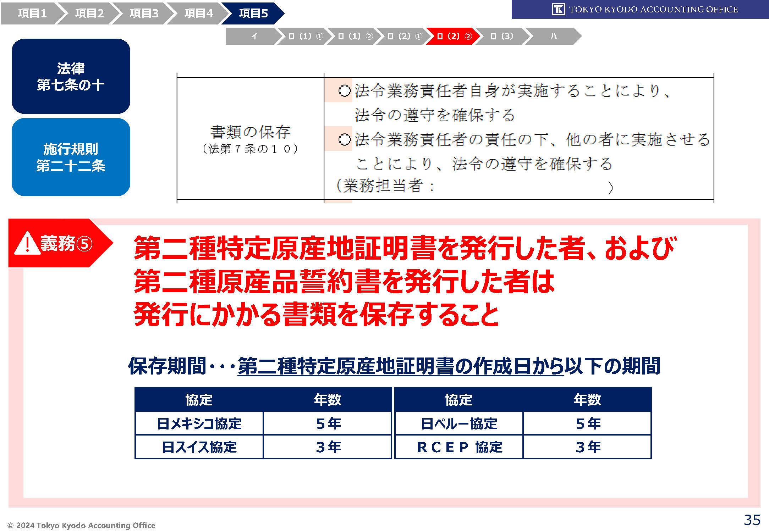Jump to sub-step ロ(1)②
Image resolution: width=769 pixels, height=532 pixels.
click(x=355, y=36)
